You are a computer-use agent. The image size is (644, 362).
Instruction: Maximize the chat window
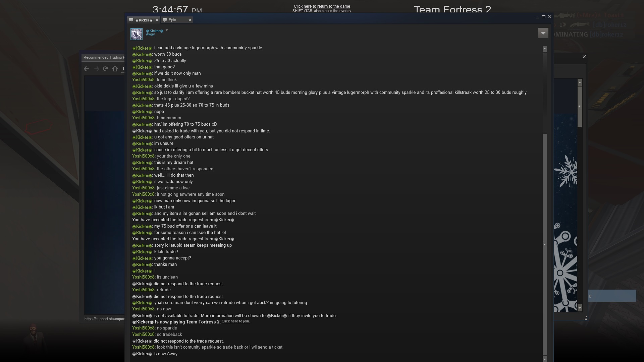[x=544, y=17]
